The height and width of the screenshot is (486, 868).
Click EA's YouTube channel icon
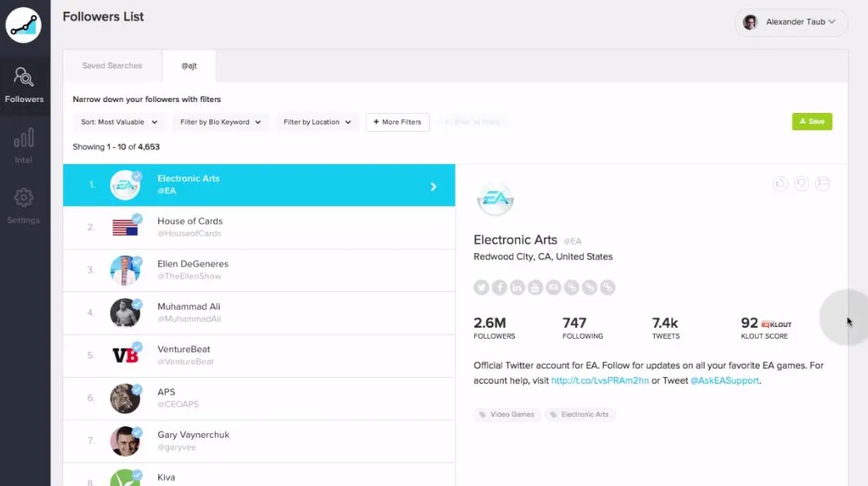[535, 287]
